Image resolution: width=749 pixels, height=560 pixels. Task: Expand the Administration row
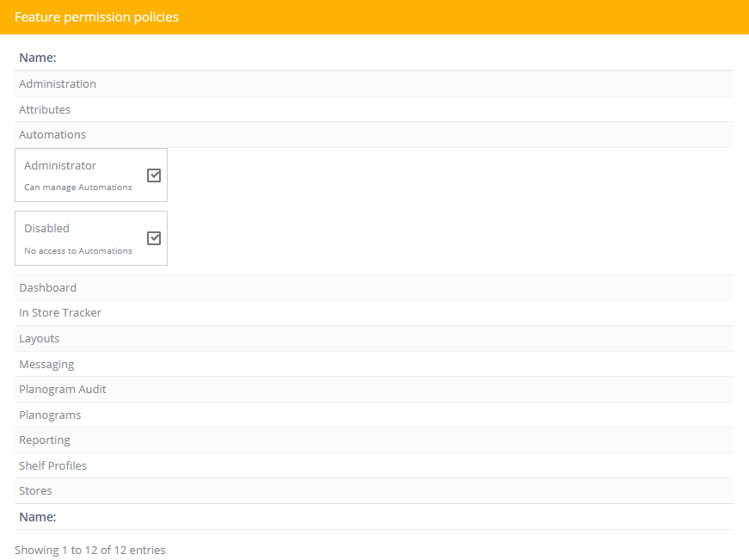pyautogui.click(x=374, y=84)
